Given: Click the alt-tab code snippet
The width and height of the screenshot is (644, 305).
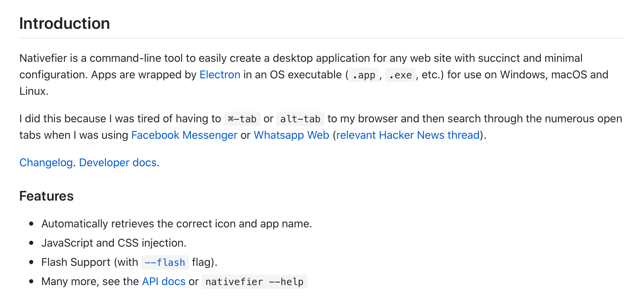Looking at the screenshot, I should 300,119.
